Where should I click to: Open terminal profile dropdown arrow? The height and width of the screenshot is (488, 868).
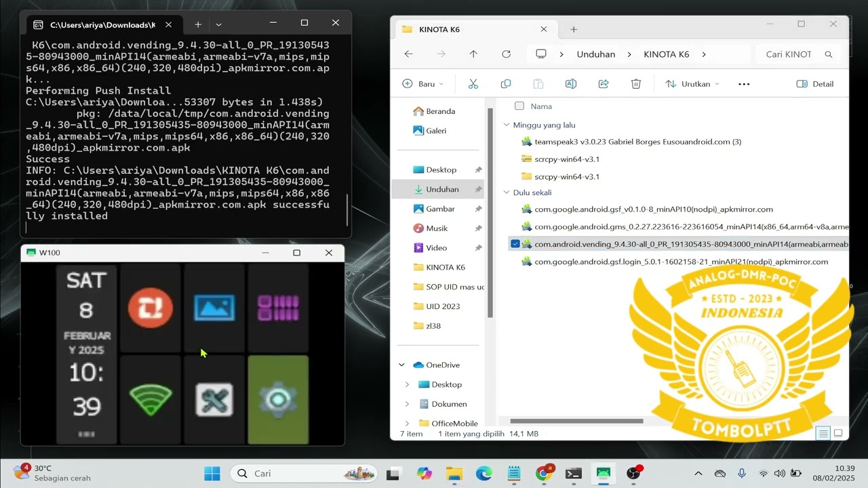(218, 24)
